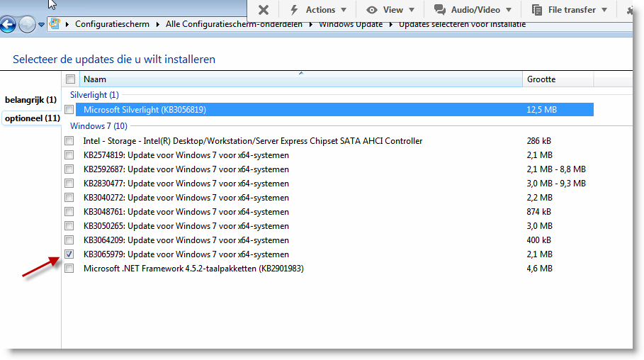Collapse the Windows 7 (10) group

click(98, 126)
